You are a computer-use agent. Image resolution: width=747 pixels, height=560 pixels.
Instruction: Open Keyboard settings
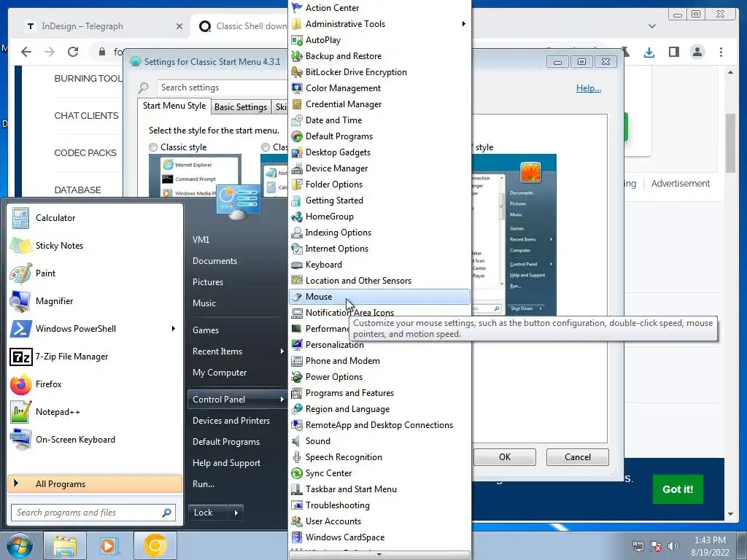[x=379, y=265]
